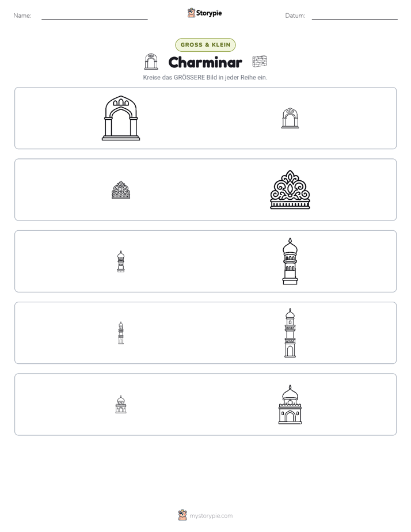Click the large arch gateway image
411x532 pixels.
tap(121, 118)
